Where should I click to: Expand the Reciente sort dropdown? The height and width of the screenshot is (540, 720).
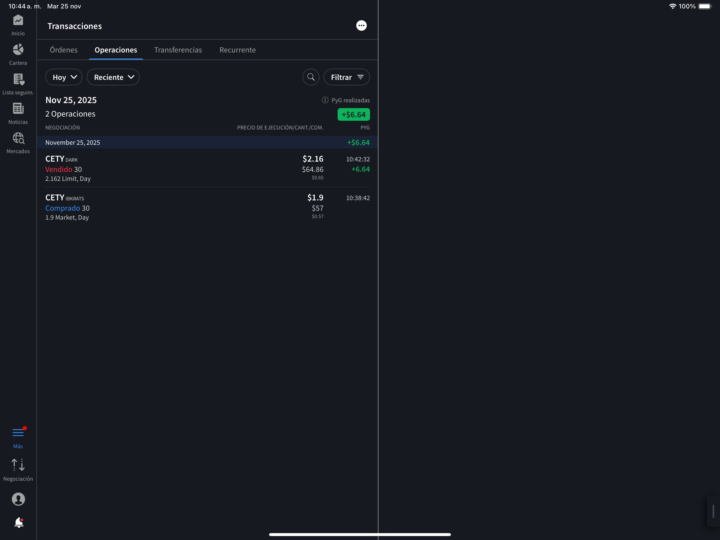tap(113, 77)
